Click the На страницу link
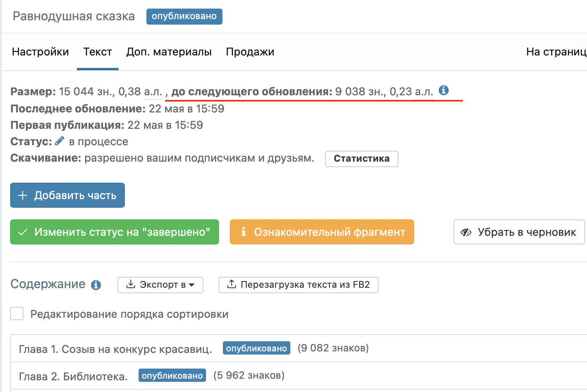 (x=556, y=52)
